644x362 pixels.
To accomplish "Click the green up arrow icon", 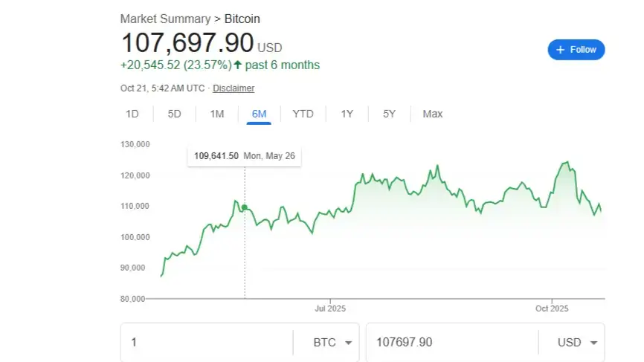I will coord(237,65).
